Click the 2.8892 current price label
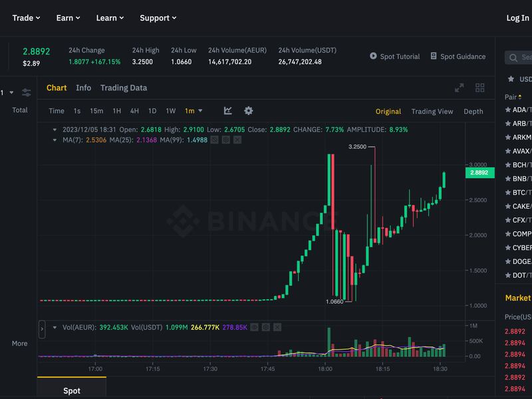The width and height of the screenshot is (532, 399). [479, 173]
